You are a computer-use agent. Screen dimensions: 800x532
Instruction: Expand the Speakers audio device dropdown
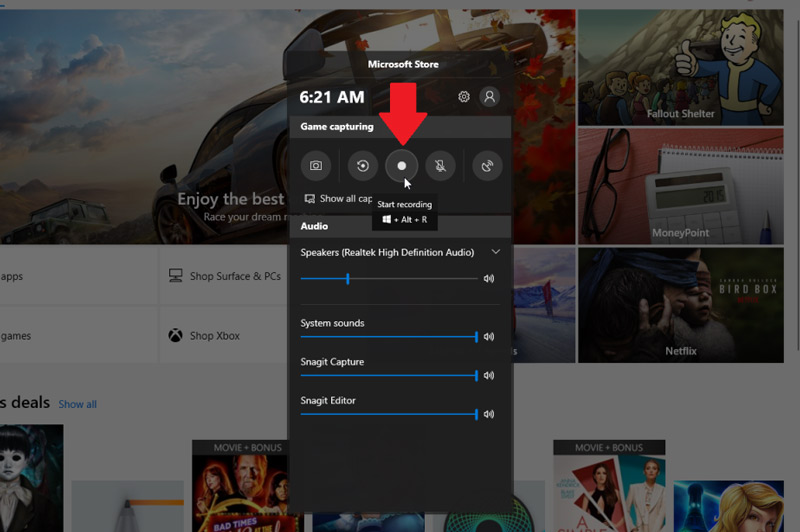click(x=495, y=252)
